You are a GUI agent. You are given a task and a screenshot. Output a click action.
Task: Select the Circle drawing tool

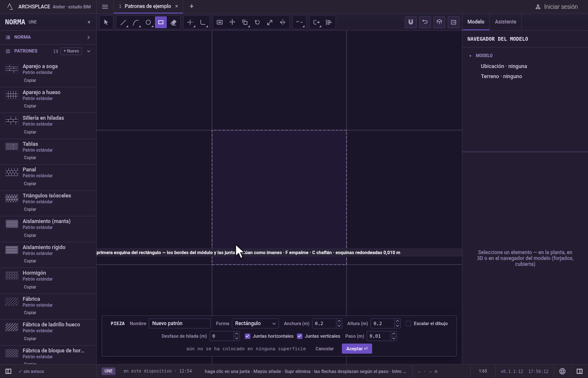point(148,22)
